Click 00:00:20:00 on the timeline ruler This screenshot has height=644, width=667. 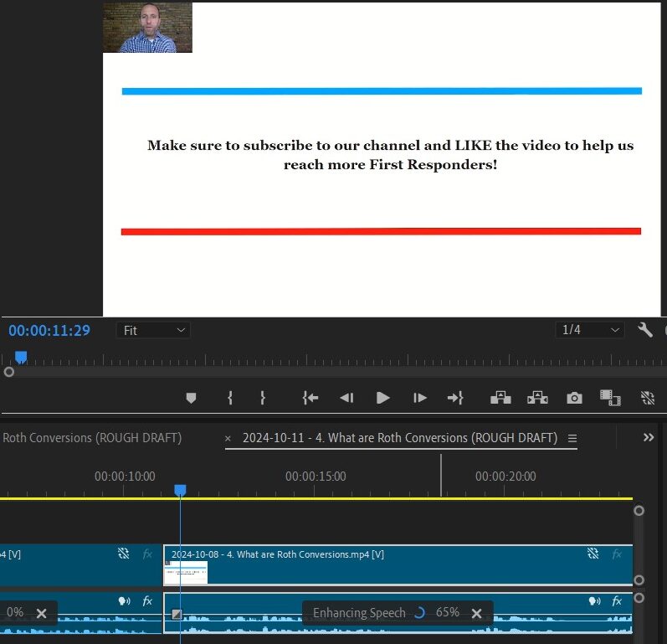click(505, 477)
